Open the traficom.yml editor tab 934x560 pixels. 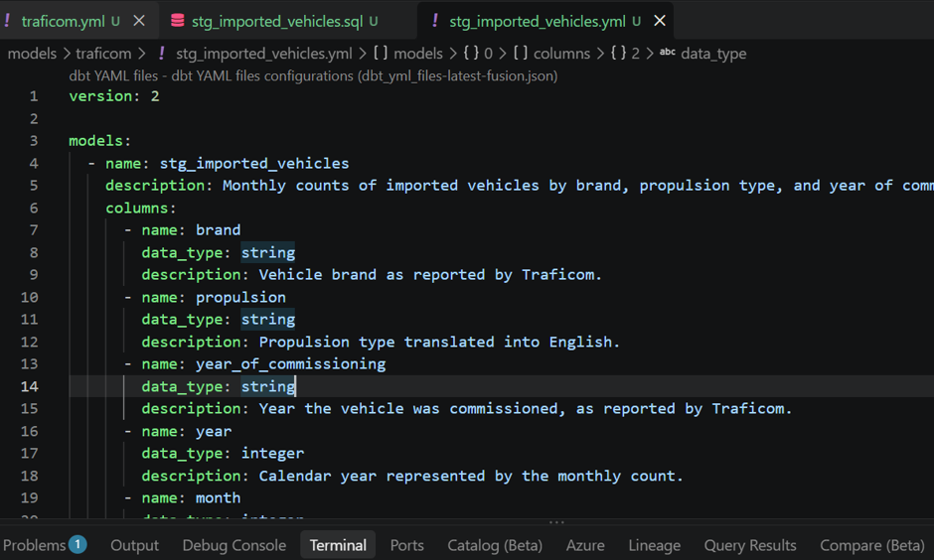click(63, 22)
